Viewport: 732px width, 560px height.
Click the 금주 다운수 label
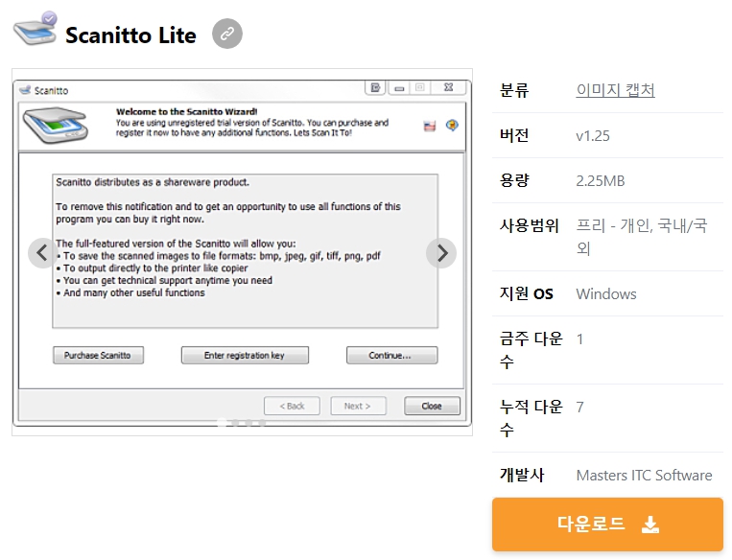(x=531, y=350)
